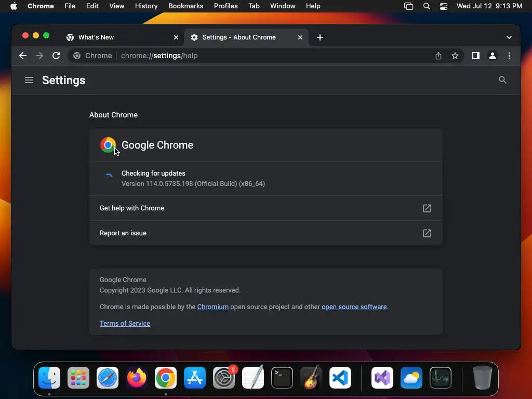Open the Profiles menu
Screen dimensions: 532x399
(x=225, y=6)
